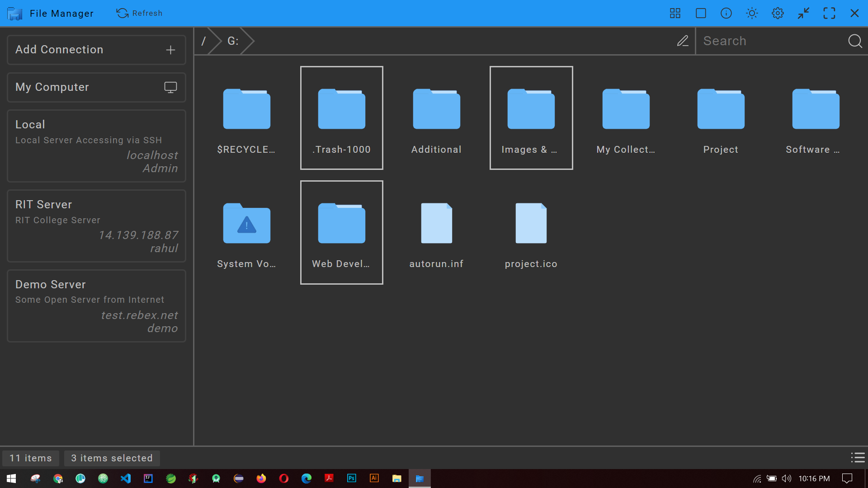Open the root / breadcrumb
The width and height of the screenshot is (868, 488).
204,41
